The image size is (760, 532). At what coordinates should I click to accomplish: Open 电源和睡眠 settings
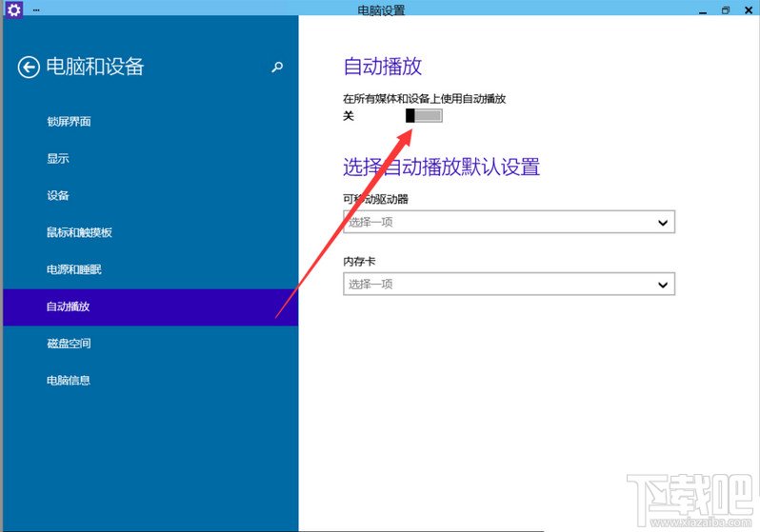coord(74,269)
